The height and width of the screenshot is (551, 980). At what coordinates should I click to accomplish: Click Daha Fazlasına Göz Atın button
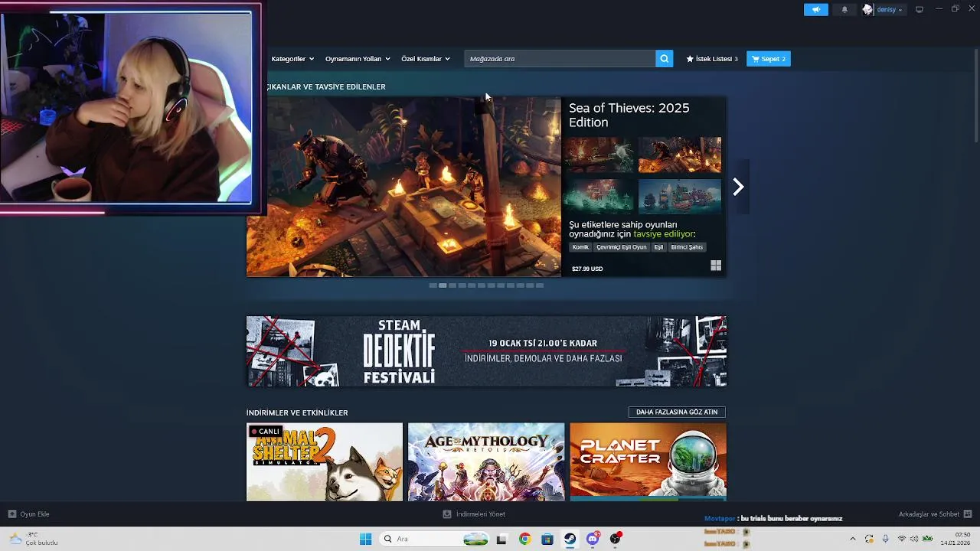(677, 412)
